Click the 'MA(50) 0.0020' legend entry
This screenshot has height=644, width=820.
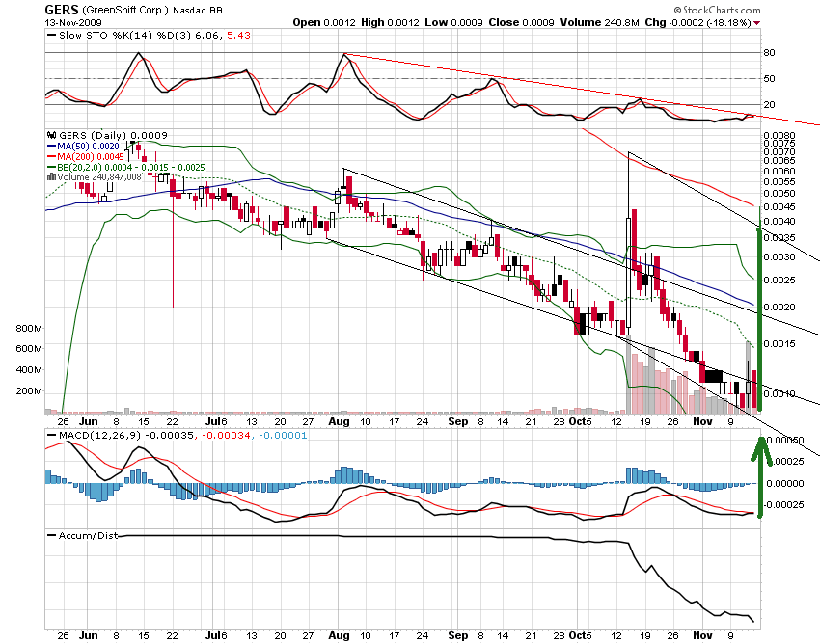pos(89,147)
